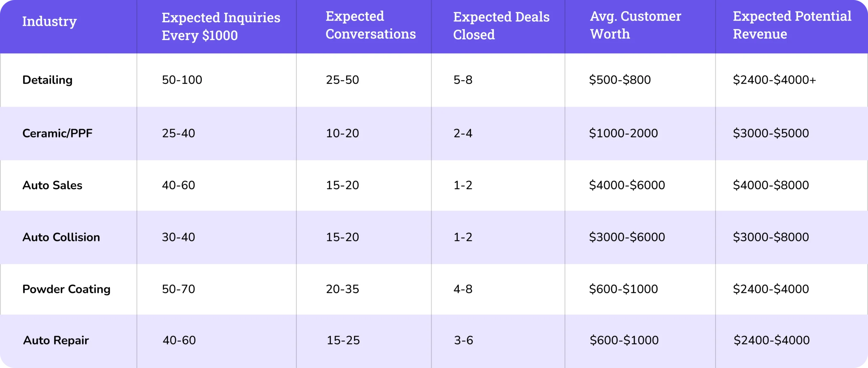
Task: Select the Auto Repair industry cell
Action: (x=56, y=340)
